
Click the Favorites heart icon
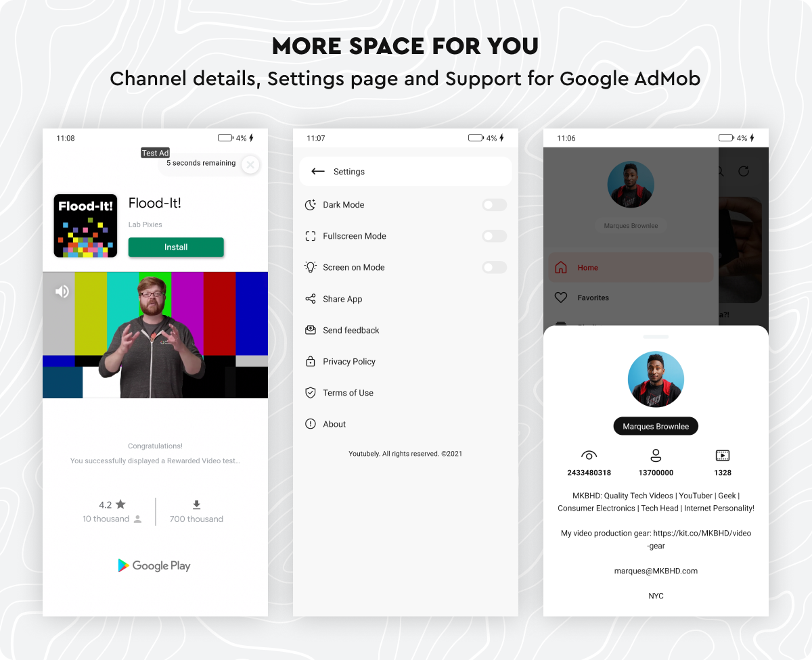tap(561, 298)
